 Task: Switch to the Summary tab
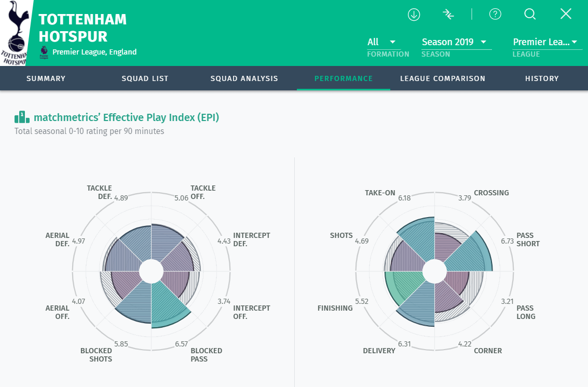(x=46, y=78)
